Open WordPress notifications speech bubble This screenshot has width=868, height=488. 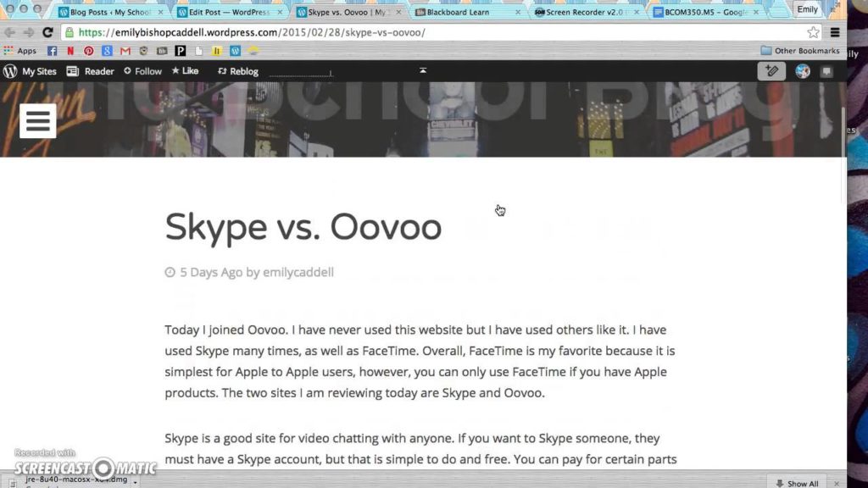click(826, 71)
